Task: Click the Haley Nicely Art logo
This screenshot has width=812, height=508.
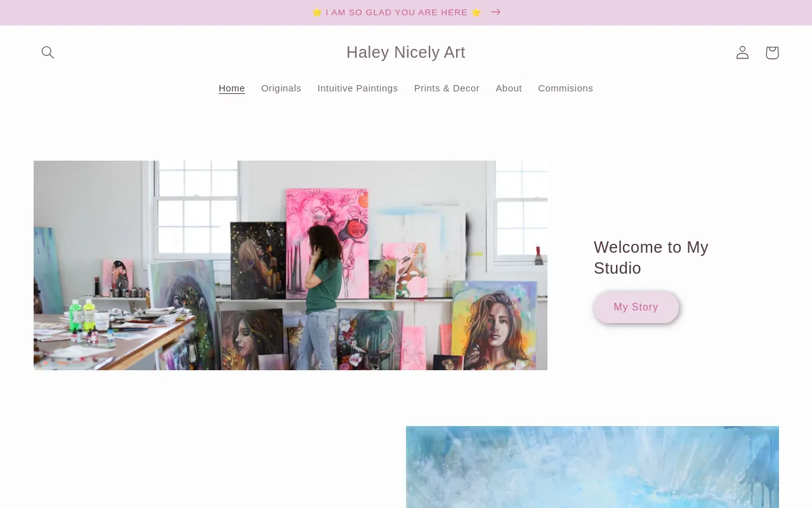Action: pyautogui.click(x=405, y=52)
